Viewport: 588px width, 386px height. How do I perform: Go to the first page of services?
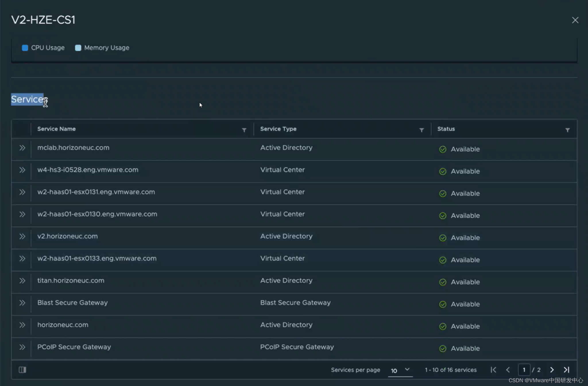coord(493,370)
